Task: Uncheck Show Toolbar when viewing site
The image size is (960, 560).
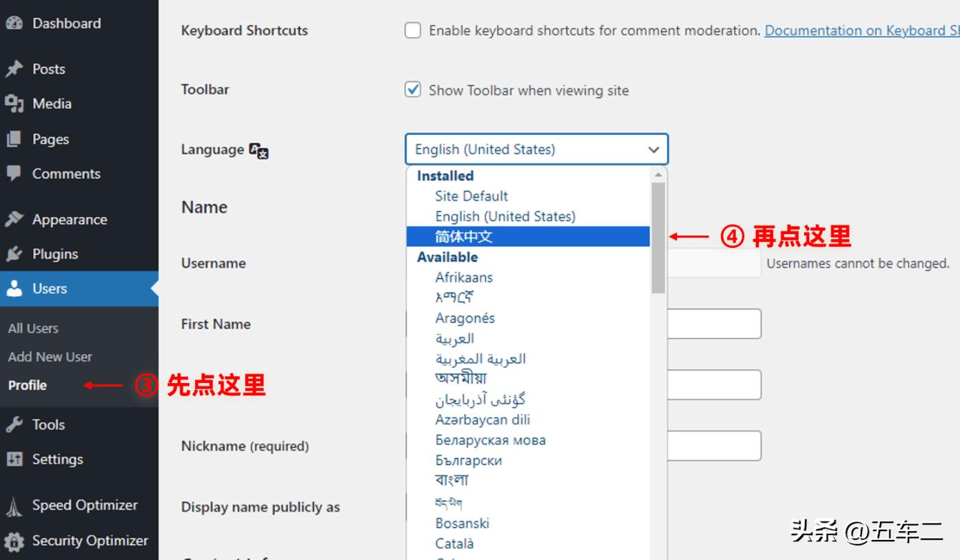Action: pos(413,90)
